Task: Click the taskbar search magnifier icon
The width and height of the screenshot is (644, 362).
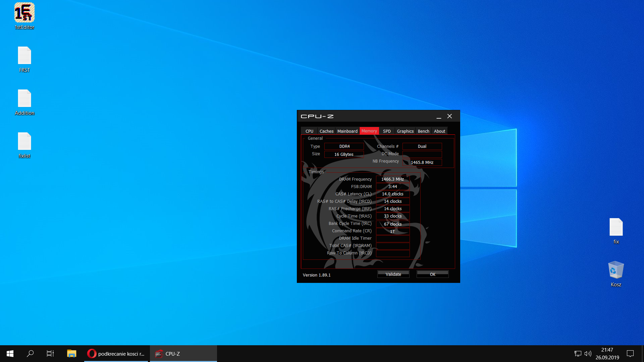Action: pos(30,354)
